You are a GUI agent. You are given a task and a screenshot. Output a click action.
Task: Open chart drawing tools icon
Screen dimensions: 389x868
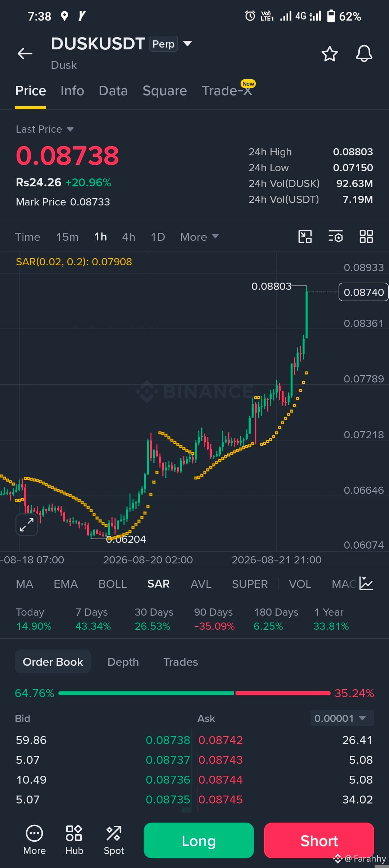[305, 237]
